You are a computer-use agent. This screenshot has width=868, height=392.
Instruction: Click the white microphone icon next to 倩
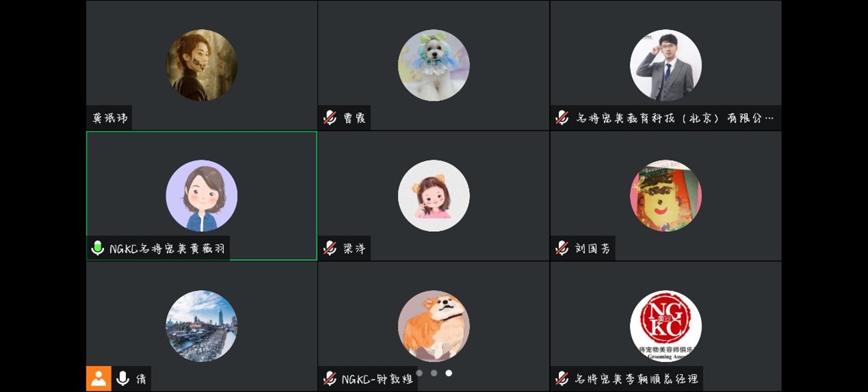coord(123,378)
